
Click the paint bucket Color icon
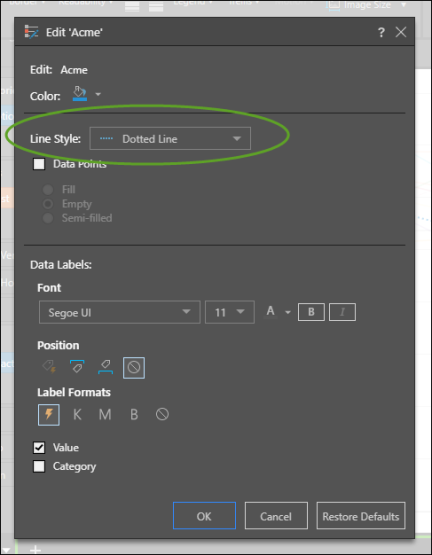tap(80, 94)
